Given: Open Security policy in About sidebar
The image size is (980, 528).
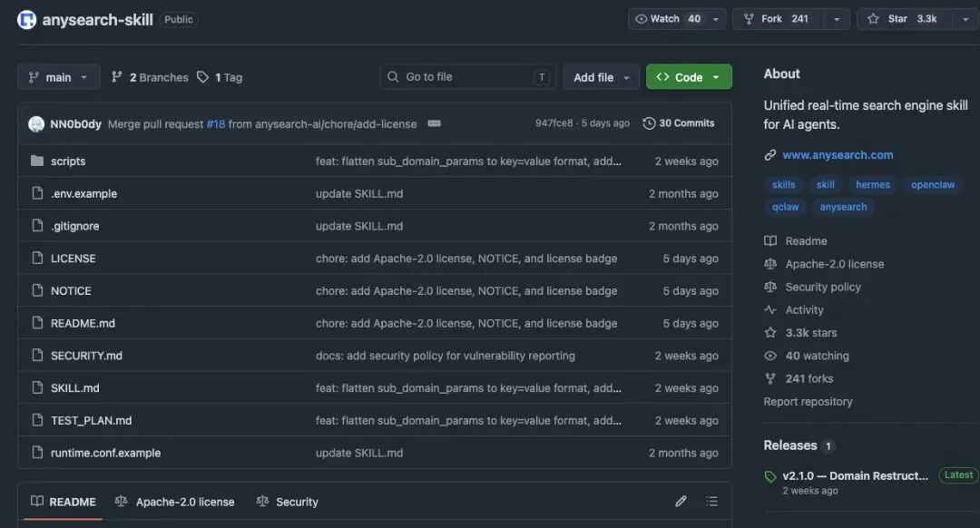Looking at the screenshot, I should [x=822, y=287].
